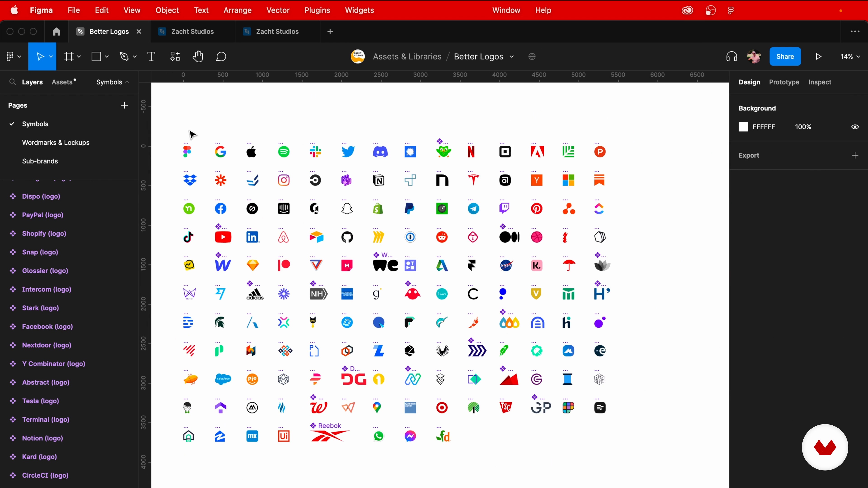Select the Text tool
The width and height of the screenshot is (868, 488).
[x=151, y=56]
